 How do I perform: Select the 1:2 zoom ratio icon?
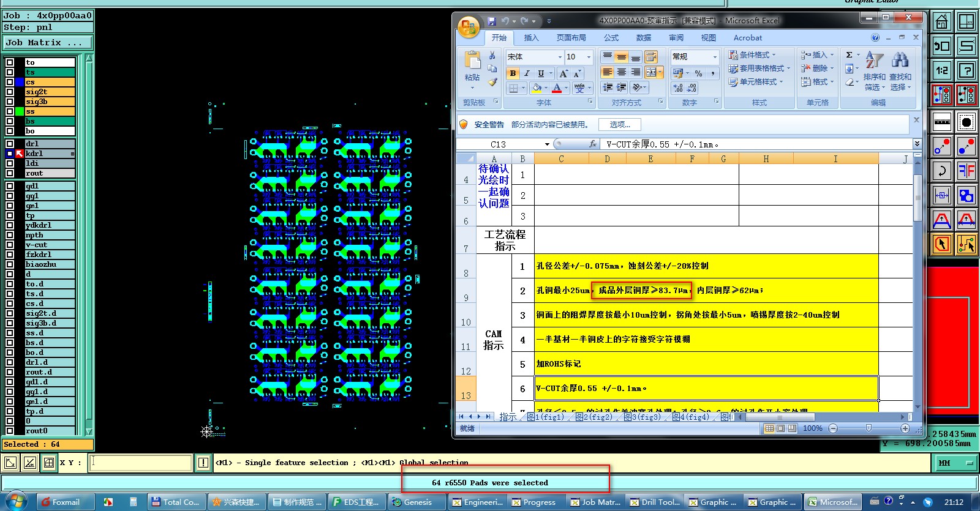942,70
